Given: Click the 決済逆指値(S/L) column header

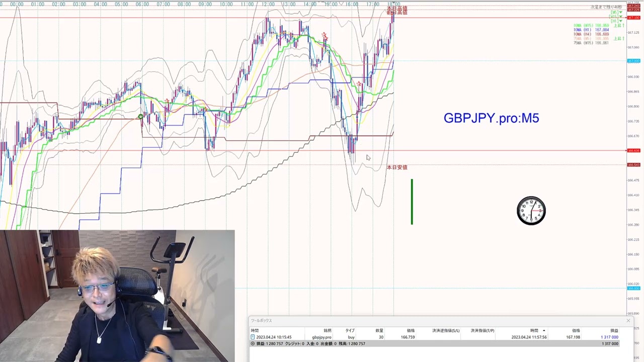Looking at the screenshot, I should [x=445, y=330].
